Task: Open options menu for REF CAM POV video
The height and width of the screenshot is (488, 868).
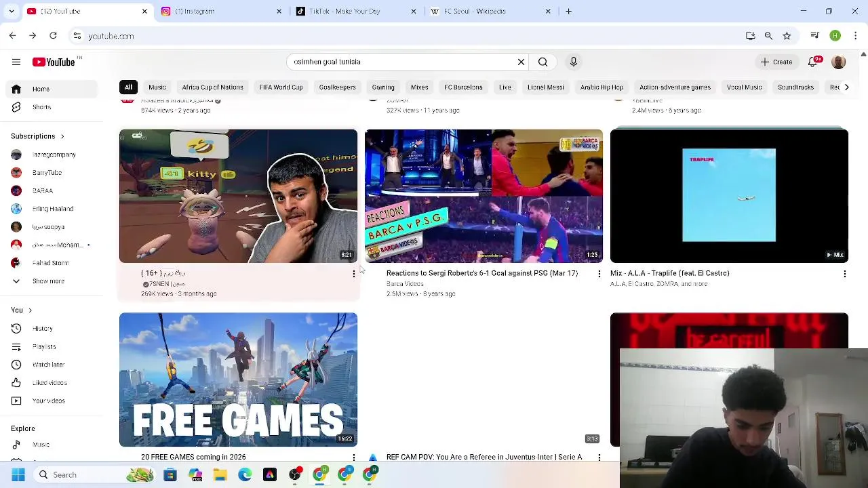Action: (x=599, y=457)
